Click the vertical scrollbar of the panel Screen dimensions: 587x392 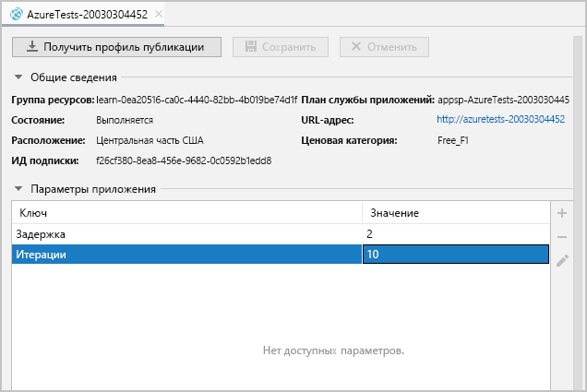577,213
